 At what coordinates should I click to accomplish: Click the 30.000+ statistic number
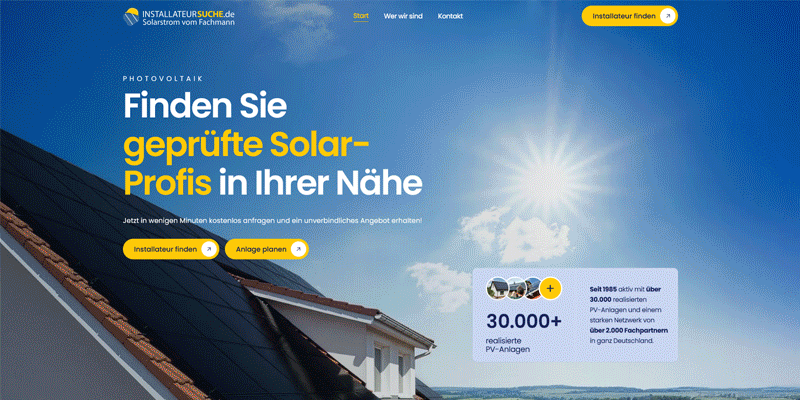coord(524,321)
